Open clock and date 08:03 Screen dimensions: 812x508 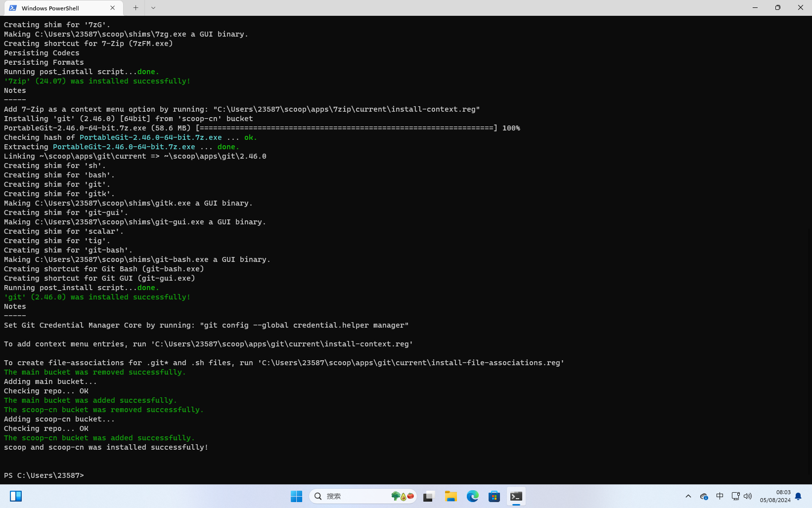pos(775,496)
